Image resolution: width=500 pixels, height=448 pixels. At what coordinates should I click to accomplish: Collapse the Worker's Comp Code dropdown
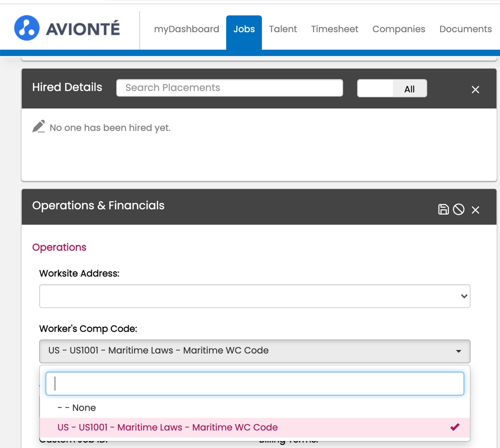click(459, 351)
